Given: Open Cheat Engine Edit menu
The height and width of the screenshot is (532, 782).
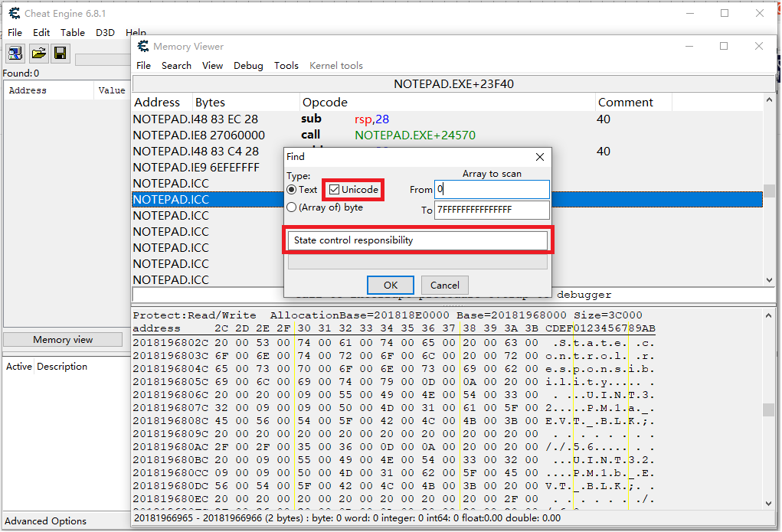Looking at the screenshot, I should [x=41, y=32].
